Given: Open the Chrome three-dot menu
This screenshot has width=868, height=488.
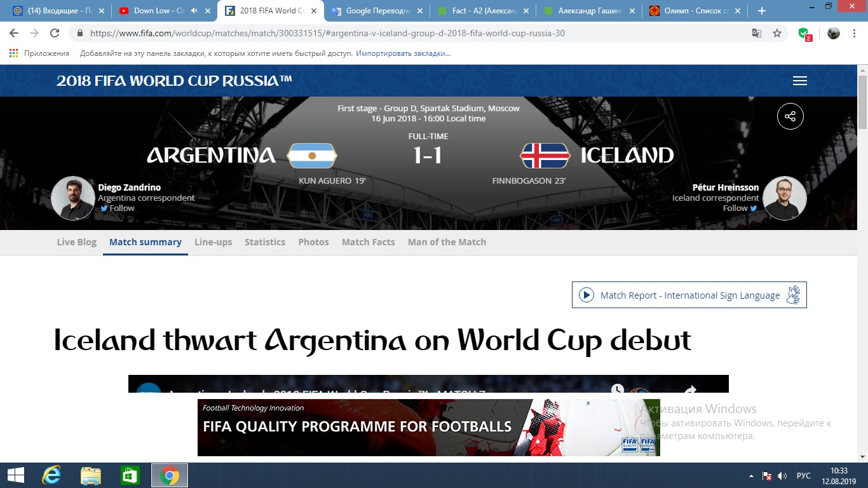Looking at the screenshot, I should pos(855,34).
